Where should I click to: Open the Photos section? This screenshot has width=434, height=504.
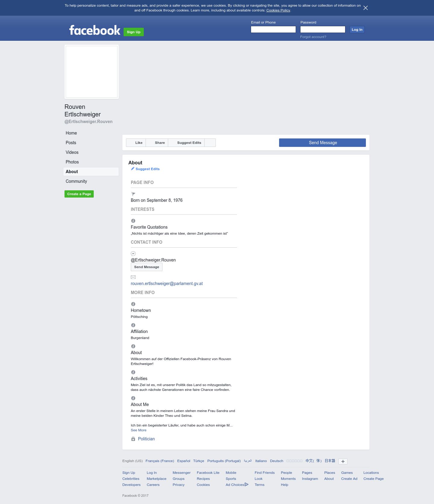tap(91, 162)
